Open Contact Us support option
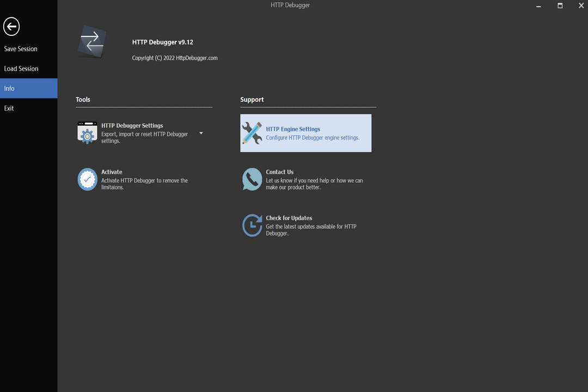This screenshot has width=588, height=392. click(x=280, y=171)
